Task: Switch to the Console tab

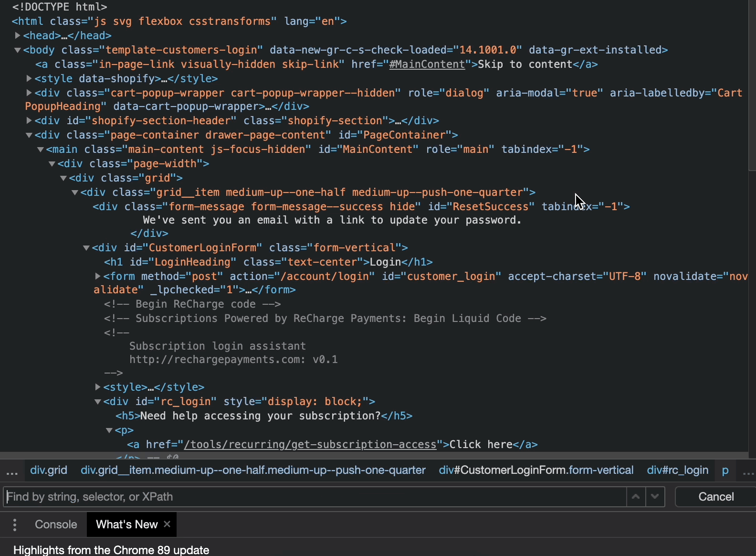Action: click(56, 524)
